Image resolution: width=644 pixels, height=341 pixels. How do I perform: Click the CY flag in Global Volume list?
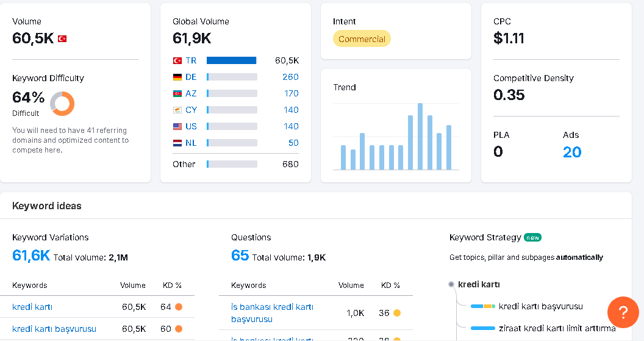coord(177,110)
